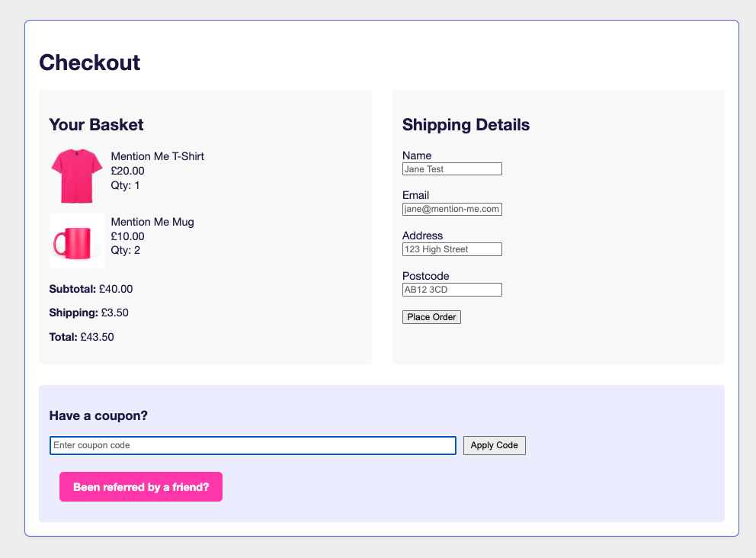Click the Subtotal £40.00 line

click(90, 289)
